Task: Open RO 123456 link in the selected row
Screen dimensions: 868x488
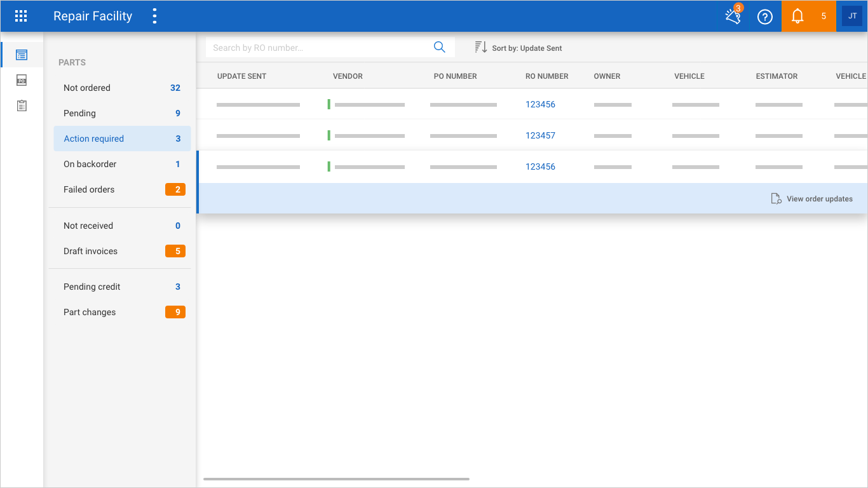Action: [540, 166]
